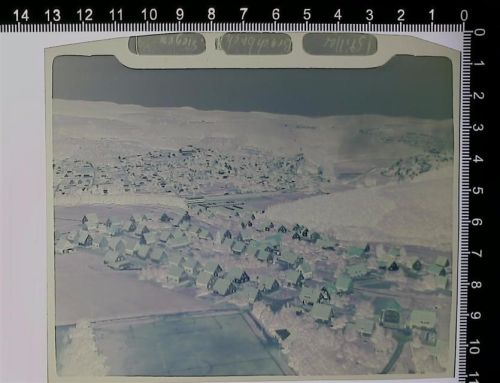500x383 pixels.
Task: Click the right handwritten label window on film
Action: click(340, 44)
